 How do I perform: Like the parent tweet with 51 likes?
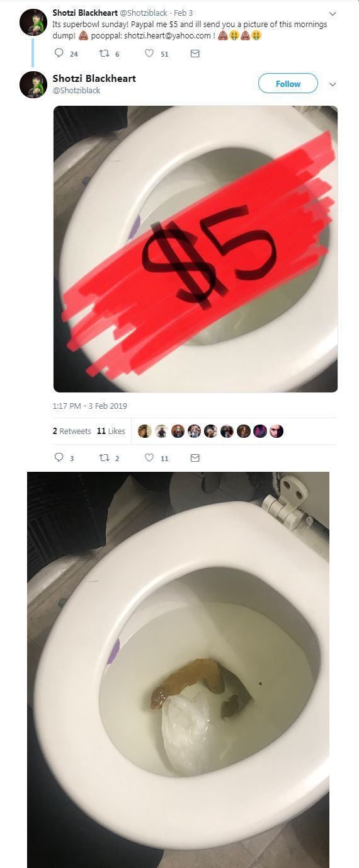tap(149, 54)
